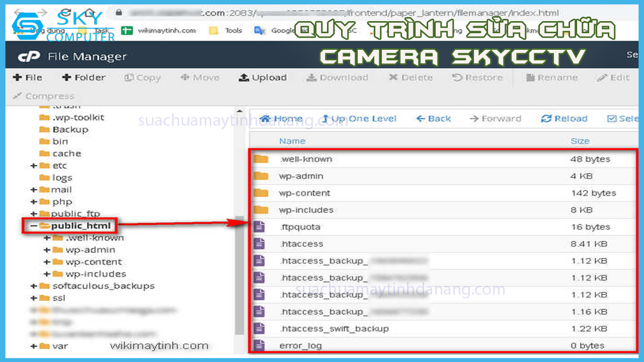Select the wp-content name in file list
The image size is (644, 362).
304,193
